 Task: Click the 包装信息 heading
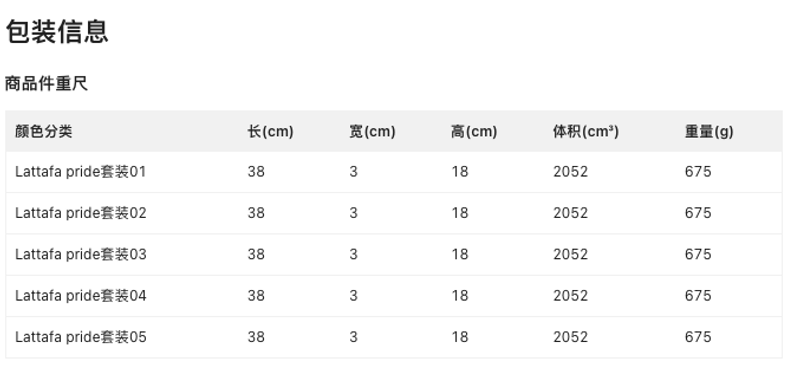[57, 32]
